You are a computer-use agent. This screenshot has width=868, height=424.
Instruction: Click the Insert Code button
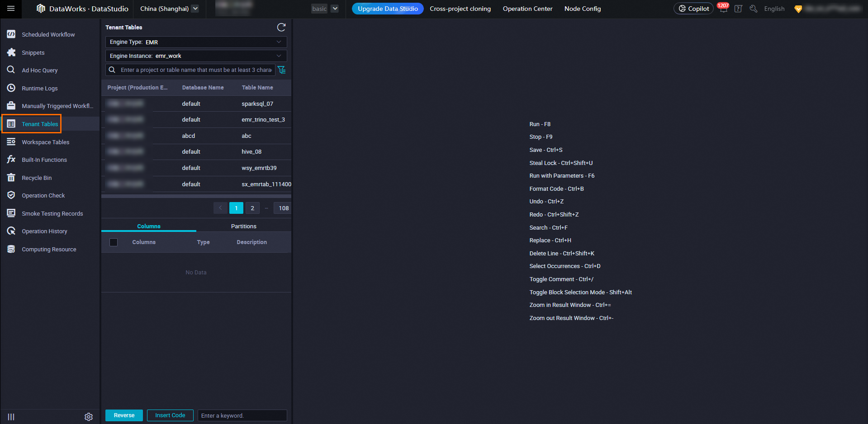(170, 415)
